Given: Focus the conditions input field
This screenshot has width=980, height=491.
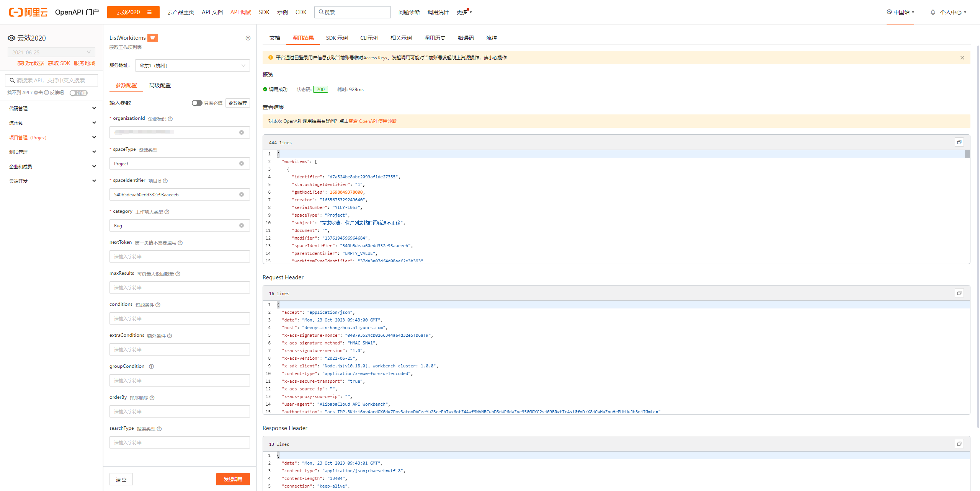Looking at the screenshot, I should click(180, 318).
